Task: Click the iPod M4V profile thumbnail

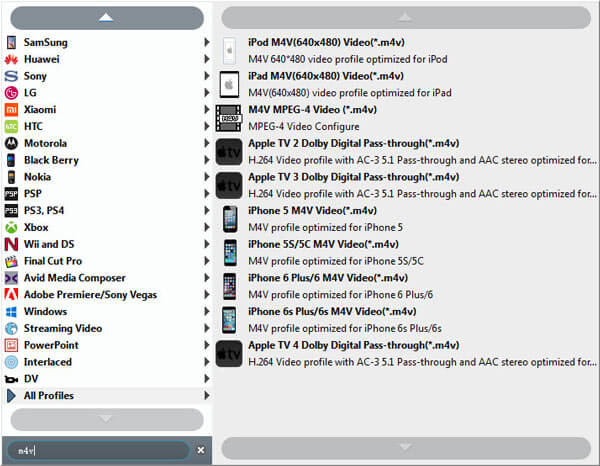Action: (230, 51)
